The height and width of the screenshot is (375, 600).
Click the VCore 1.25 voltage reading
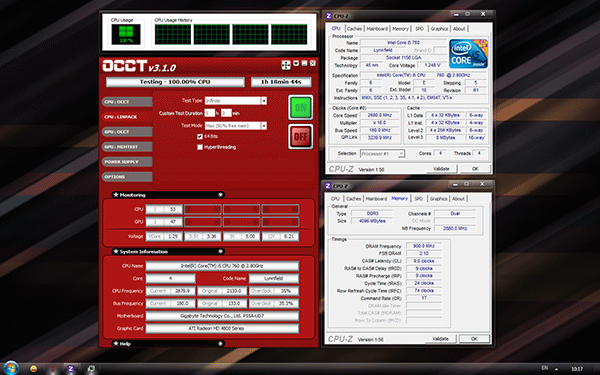point(164,236)
